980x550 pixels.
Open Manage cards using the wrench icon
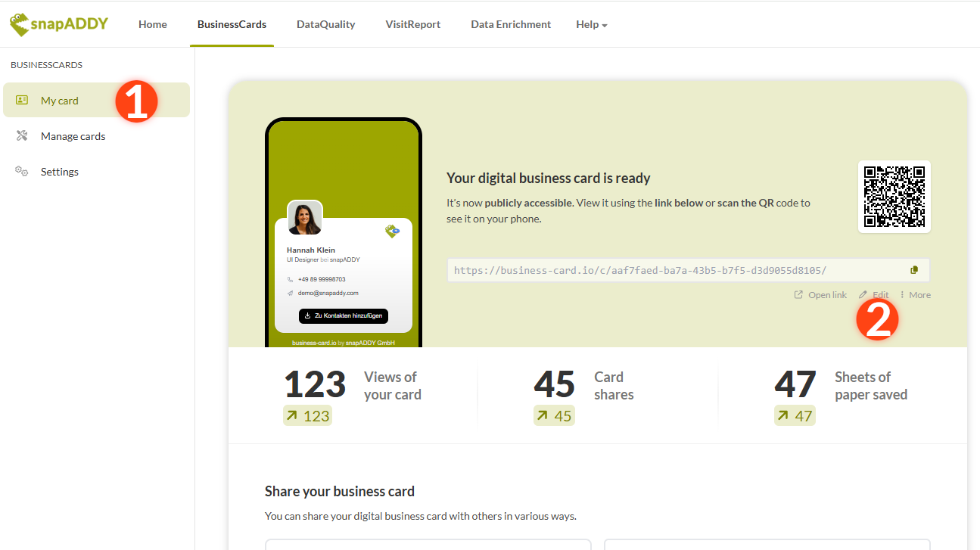point(23,135)
